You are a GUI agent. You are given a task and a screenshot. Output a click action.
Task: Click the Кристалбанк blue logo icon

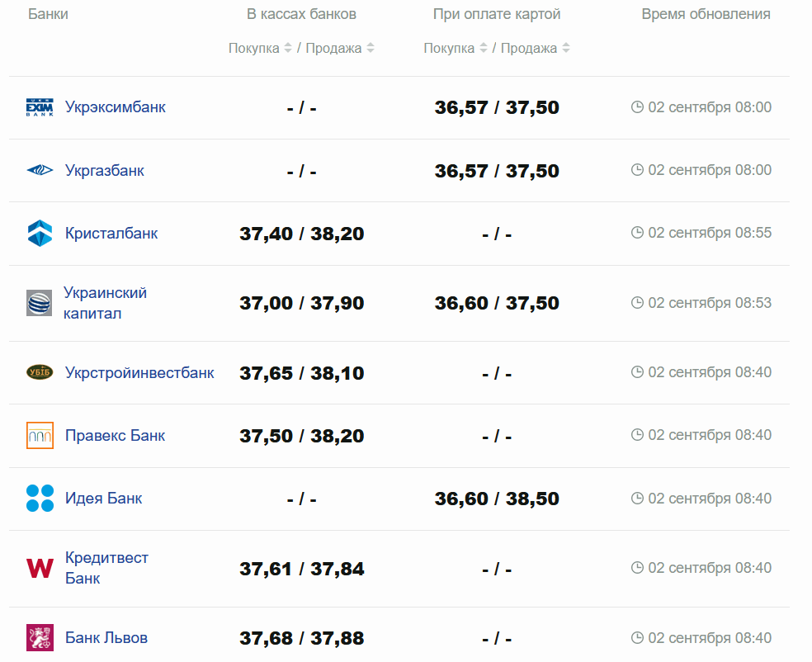click(40, 234)
